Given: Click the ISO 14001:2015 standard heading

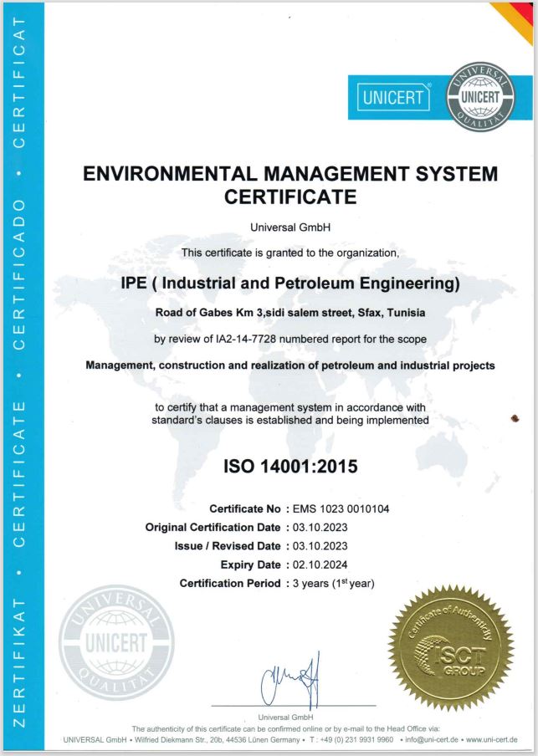Looking at the screenshot, I should point(291,467).
